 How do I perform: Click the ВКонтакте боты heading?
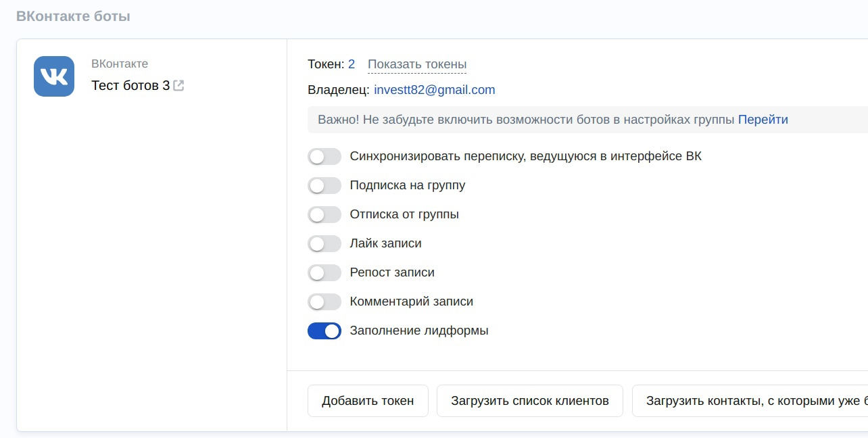pyautogui.click(x=73, y=16)
